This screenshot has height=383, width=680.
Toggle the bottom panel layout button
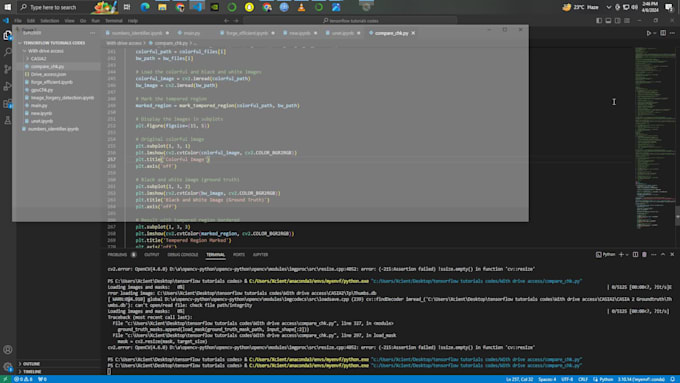(608, 20)
